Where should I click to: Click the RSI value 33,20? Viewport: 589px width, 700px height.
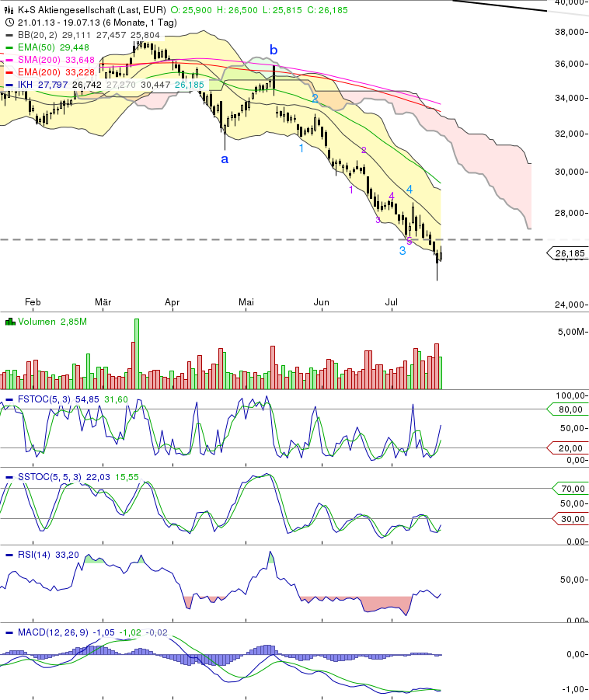pyautogui.click(x=67, y=555)
